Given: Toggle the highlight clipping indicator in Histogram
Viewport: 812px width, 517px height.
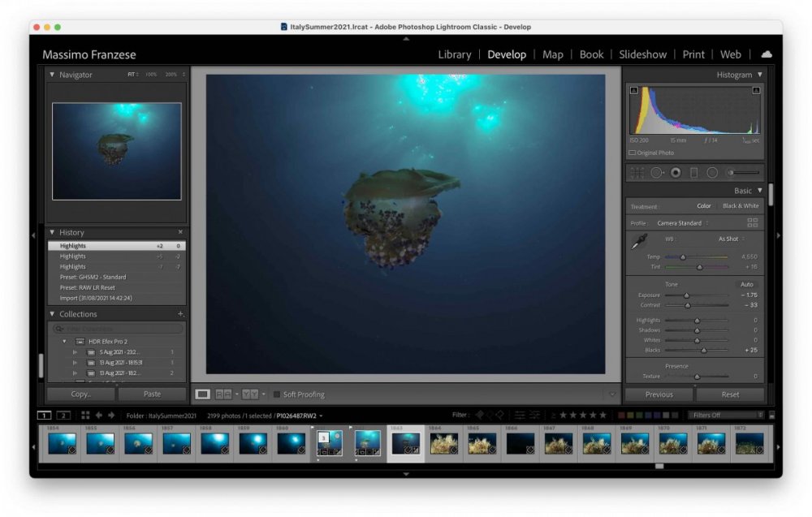Looking at the screenshot, I should click(x=756, y=91).
